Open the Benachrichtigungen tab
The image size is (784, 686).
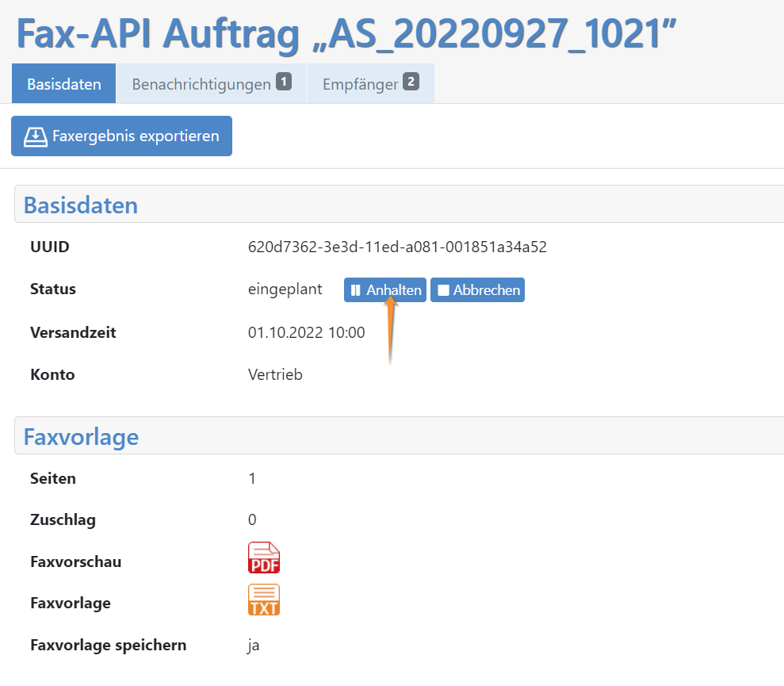[x=212, y=83]
